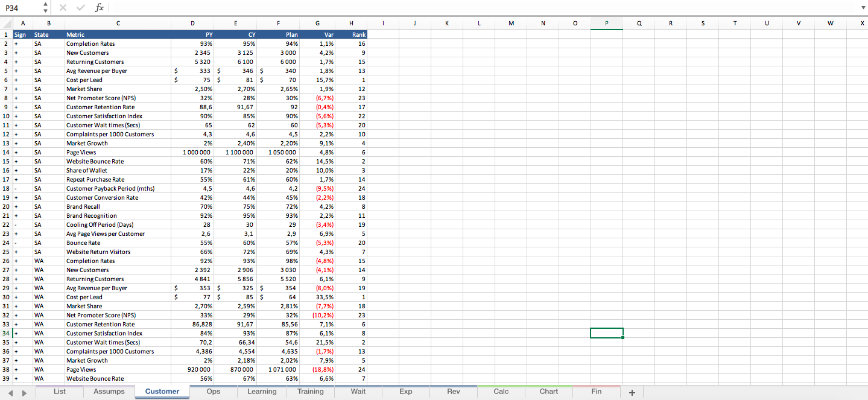Select the List sheet tab
This screenshot has height=400, width=868.
(x=59, y=391)
